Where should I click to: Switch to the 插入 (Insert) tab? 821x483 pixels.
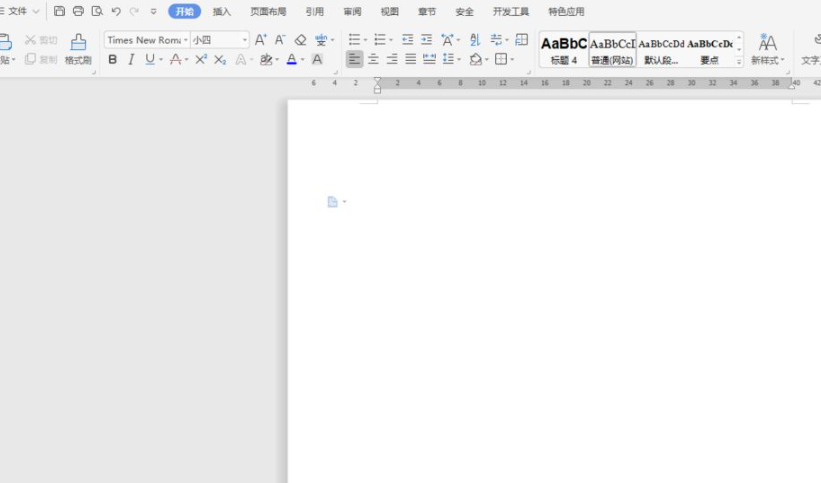[221, 12]
